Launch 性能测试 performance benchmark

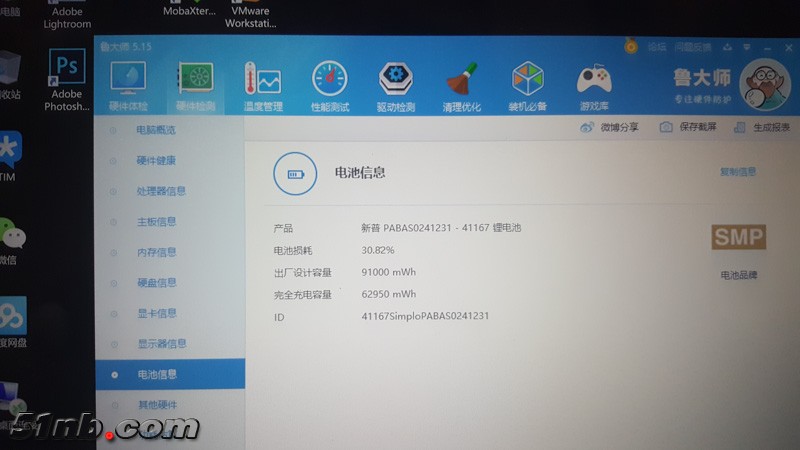330,86
